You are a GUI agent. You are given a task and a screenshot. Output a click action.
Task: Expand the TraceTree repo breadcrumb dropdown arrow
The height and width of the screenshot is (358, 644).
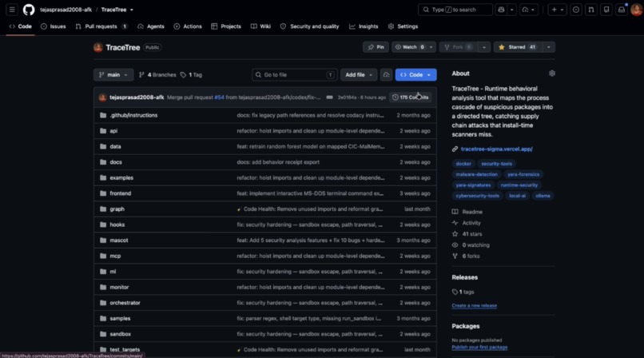tap(131, 10)
